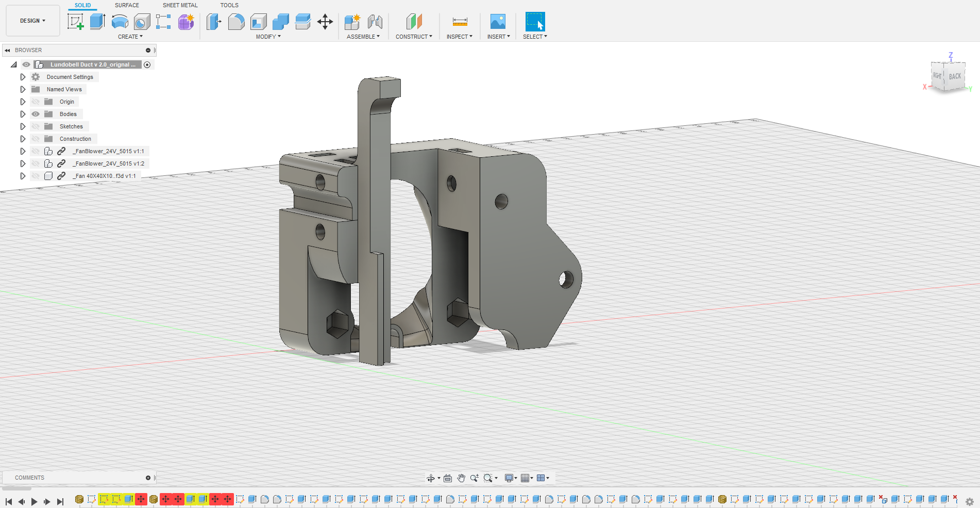Play the timeline history
Screen dimensions: 980x508
[x=35, y=501]
